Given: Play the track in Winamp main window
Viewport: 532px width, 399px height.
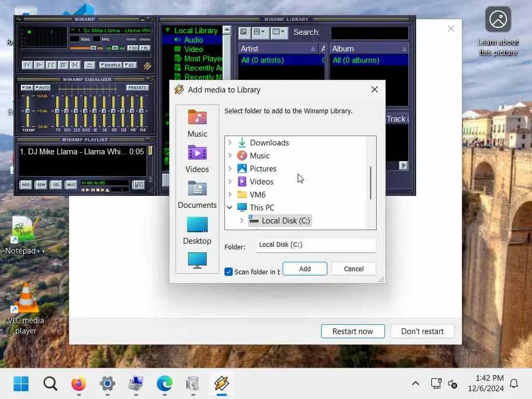Looking at the screenshot, I should click(39, 65).
